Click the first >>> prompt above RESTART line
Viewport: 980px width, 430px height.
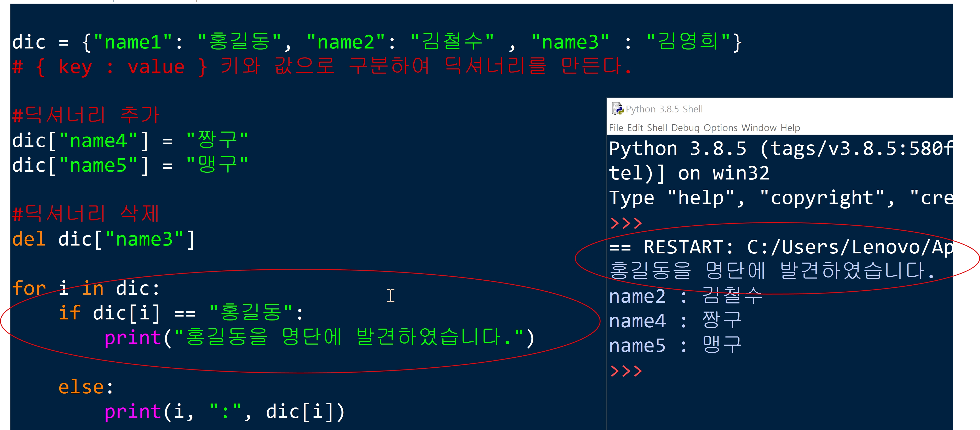click(626, 223)
